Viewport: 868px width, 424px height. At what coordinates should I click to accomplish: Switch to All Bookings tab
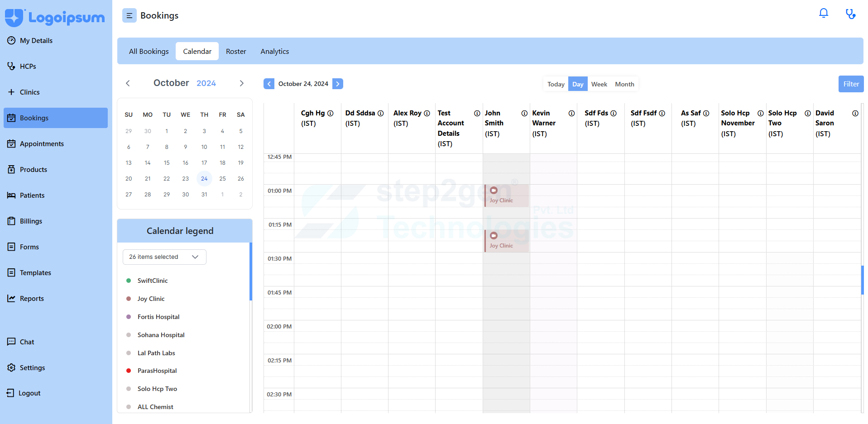tap(149, 52)
